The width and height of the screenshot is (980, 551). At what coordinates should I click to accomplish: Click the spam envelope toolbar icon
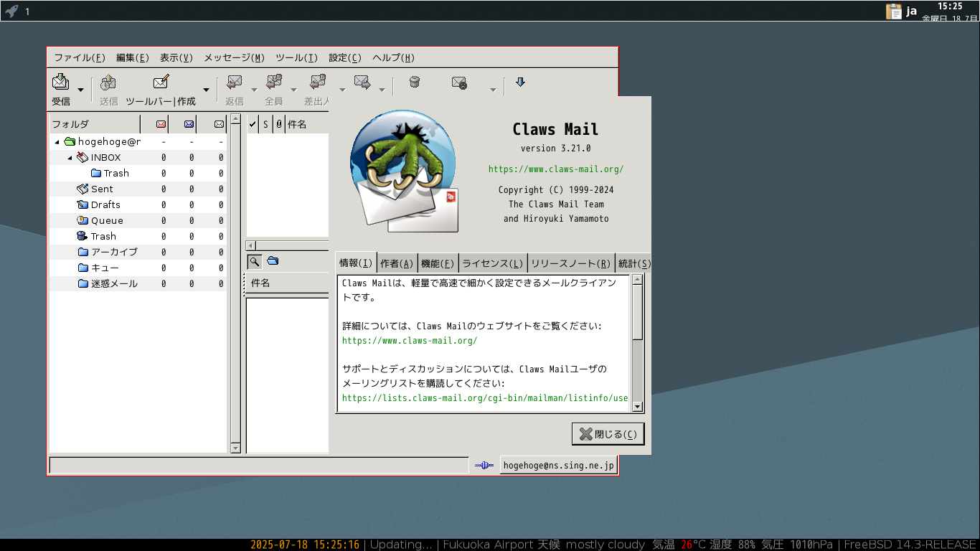click(460, 83)
